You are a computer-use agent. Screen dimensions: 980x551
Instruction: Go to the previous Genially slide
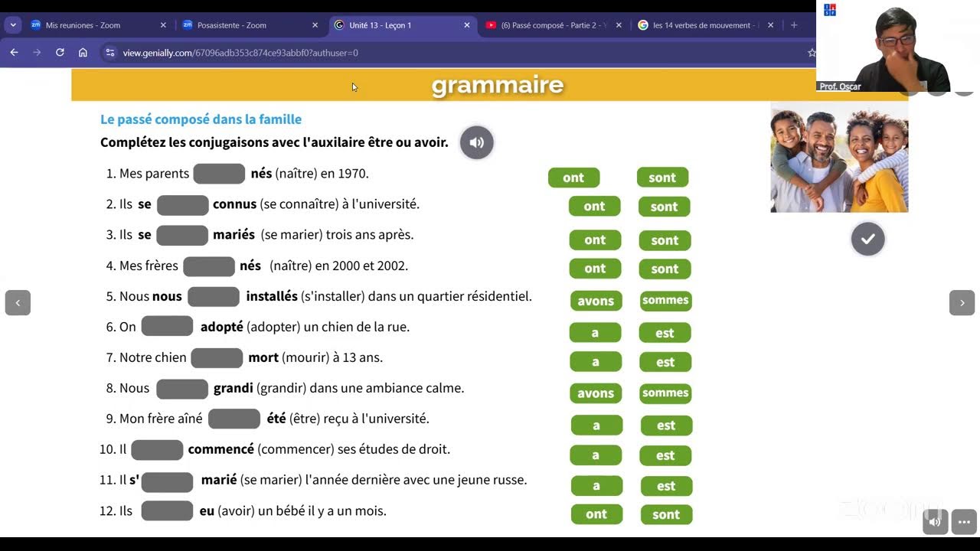coord(18,302)
